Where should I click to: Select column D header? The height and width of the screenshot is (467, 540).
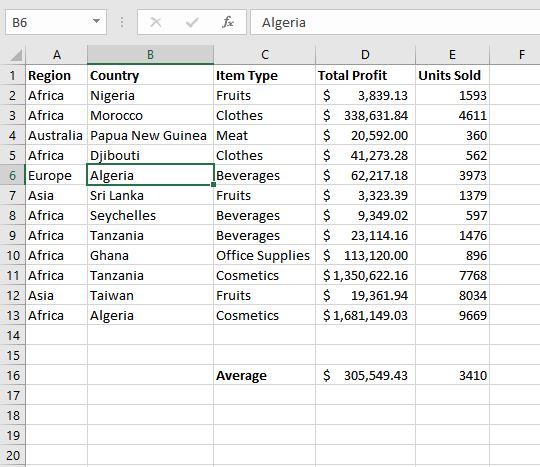365,55
